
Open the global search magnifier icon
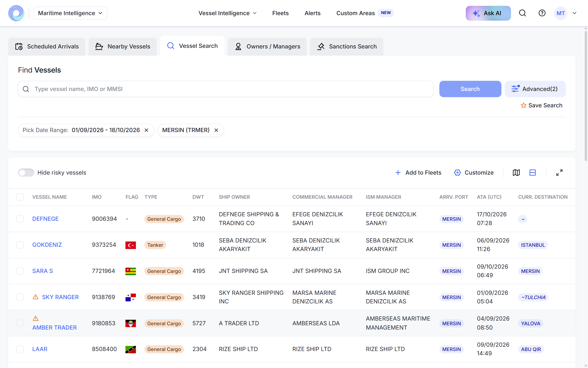522,13
